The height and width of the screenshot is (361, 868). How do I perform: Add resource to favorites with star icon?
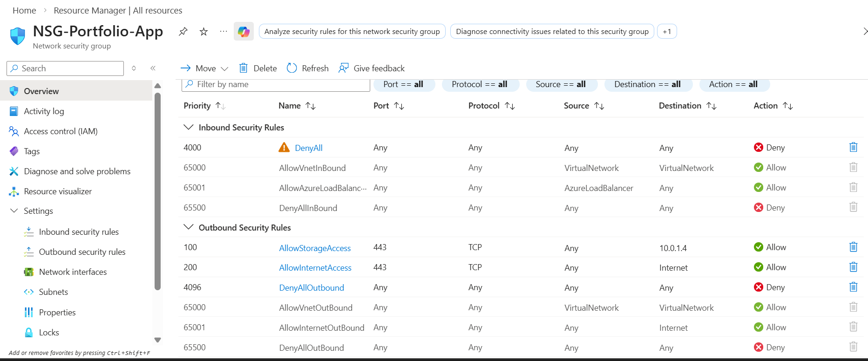click(203, 31)
